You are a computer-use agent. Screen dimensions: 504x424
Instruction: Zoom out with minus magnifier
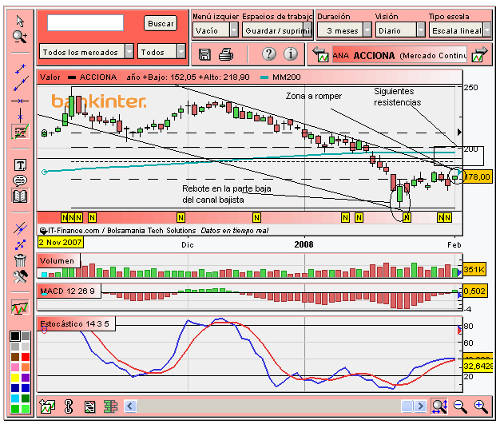(460, 406)
